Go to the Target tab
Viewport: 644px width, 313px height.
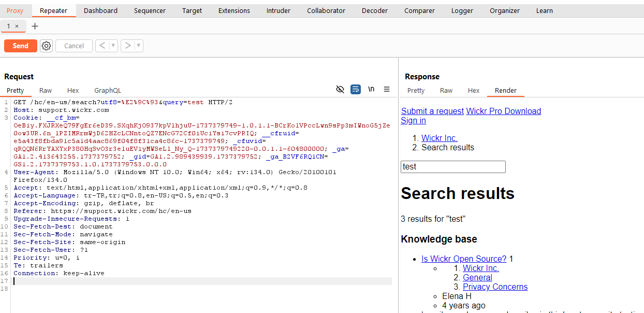(192, 10)
